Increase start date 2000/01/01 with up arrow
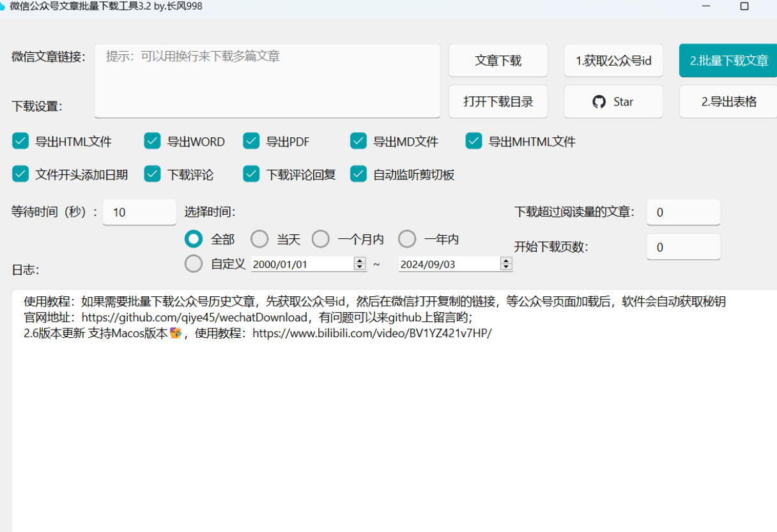The height and width of the screenshot is (532, 777). coord(360,261)
